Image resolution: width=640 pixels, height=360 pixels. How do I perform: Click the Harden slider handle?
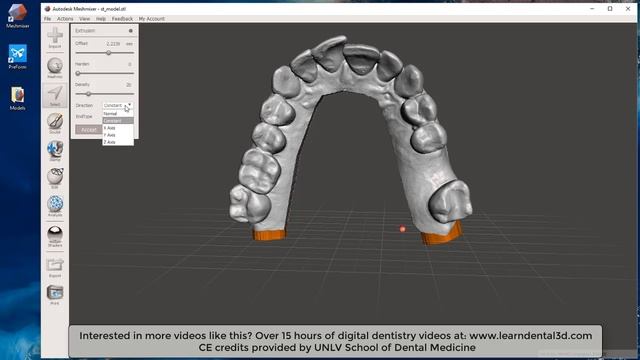tap(78, 73)
